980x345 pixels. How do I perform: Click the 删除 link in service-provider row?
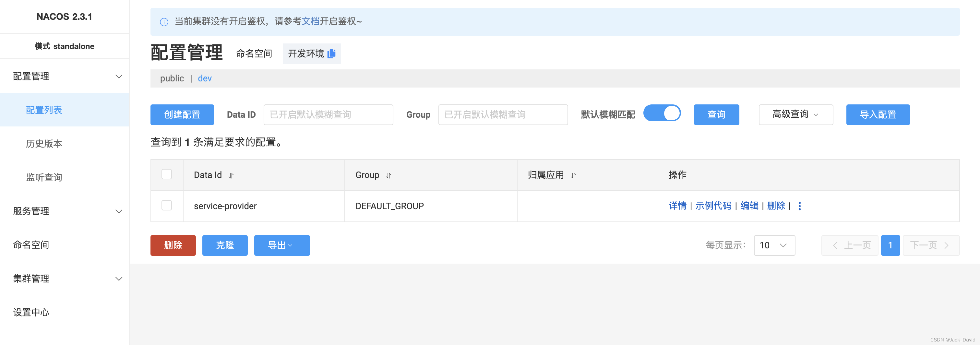(x=776, y=206)
